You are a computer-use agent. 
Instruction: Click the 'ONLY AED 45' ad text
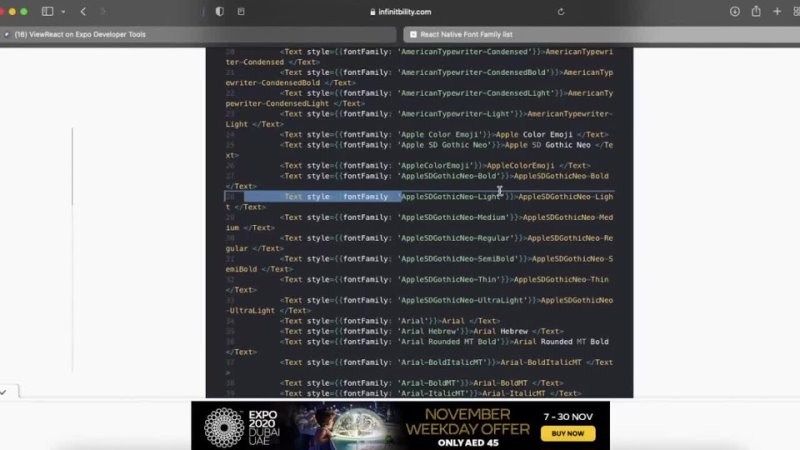(468, 443)
